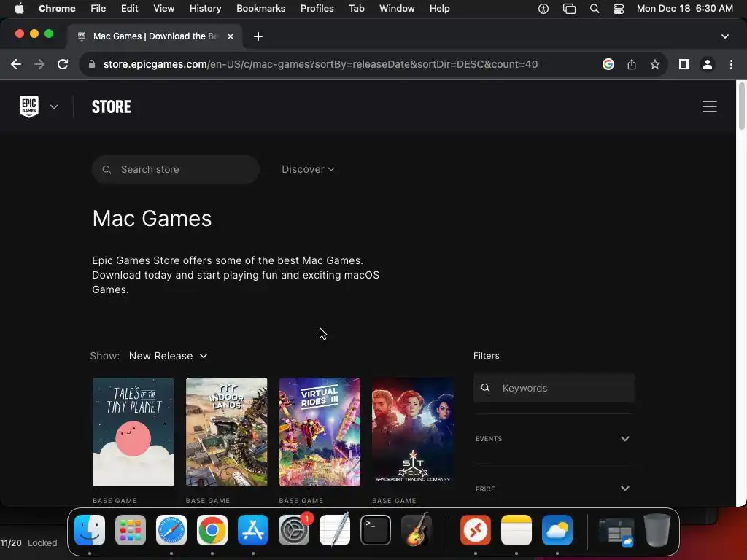The height and width of the screenshot is (560, 747).
Task: Expand the PRICE filter section
Action: (x=554, y=489)
